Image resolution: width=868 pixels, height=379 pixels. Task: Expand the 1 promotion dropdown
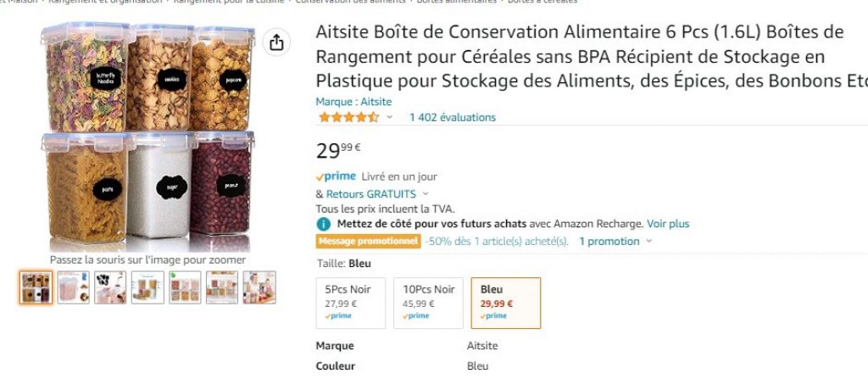[x=648, y=242]
